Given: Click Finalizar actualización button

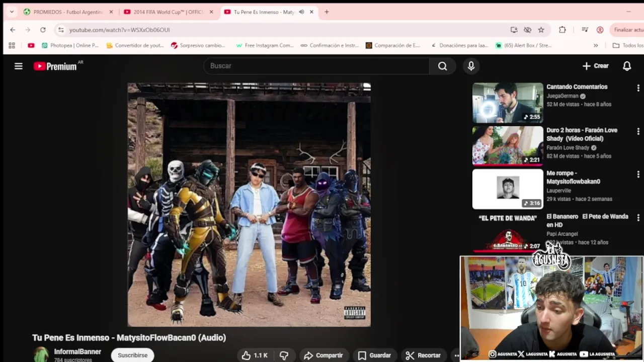Looking at the screenshot, I should tap(627, 30).
